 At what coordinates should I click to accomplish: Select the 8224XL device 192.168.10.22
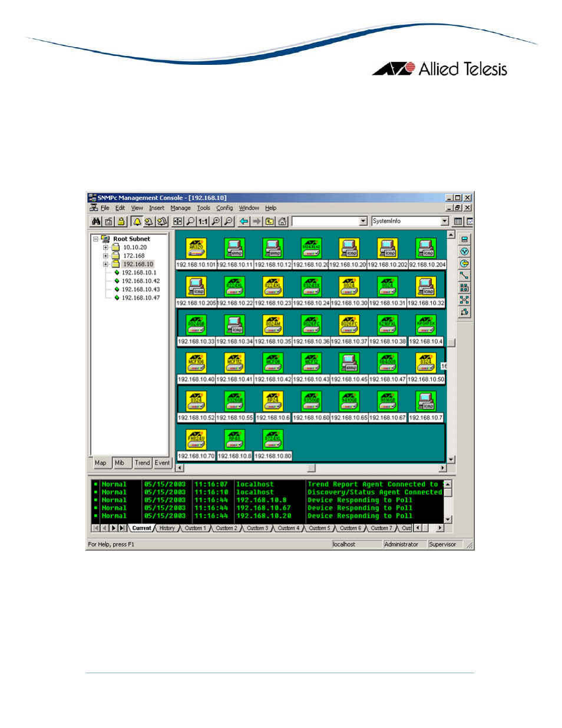pyautogui.click(x=234, y=287)
